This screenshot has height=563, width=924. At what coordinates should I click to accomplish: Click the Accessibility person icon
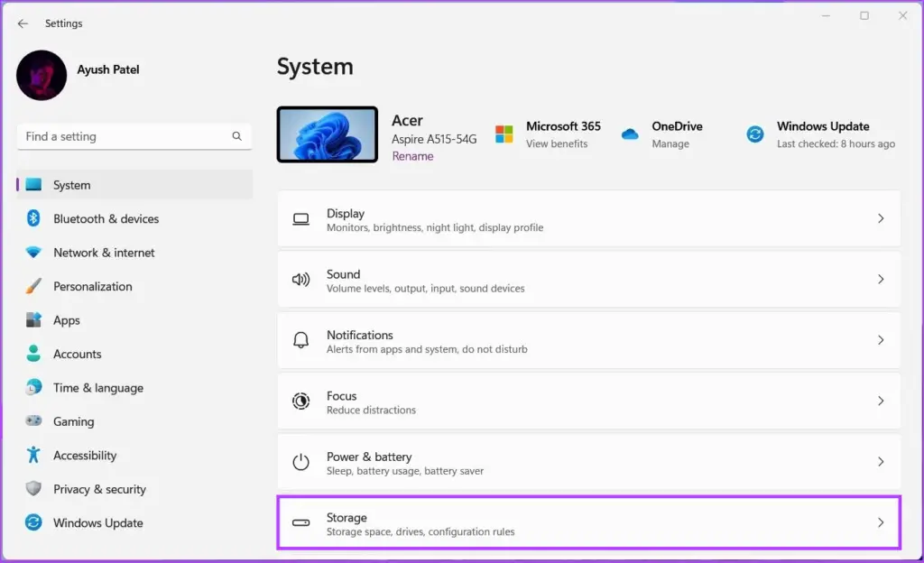pyautogui.click(x=33, y=455)
